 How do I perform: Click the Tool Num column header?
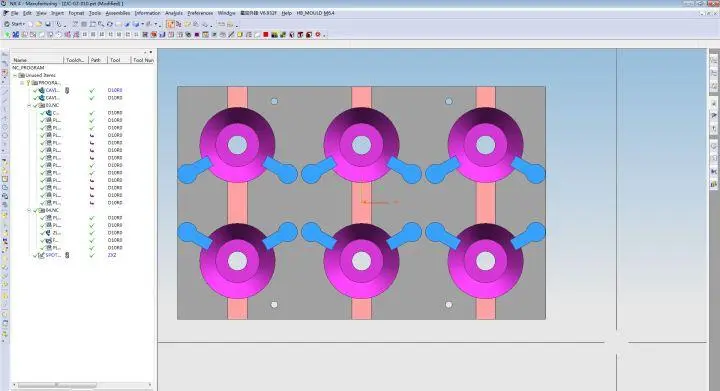click(143, 60)
